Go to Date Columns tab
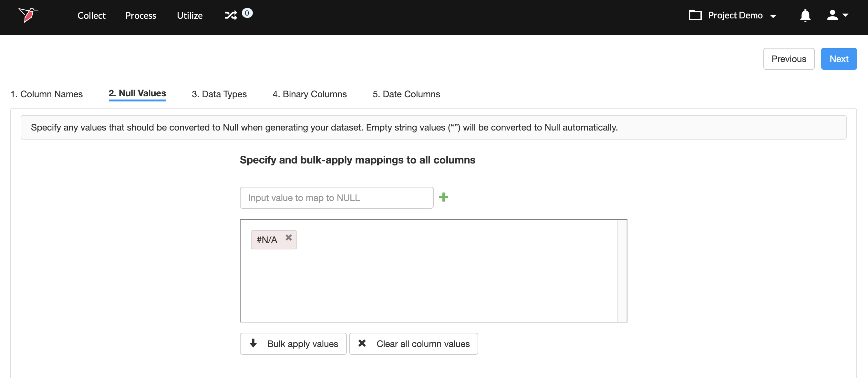Image resolution: width=868 pixels, height=378 pixels. point(406,94)
